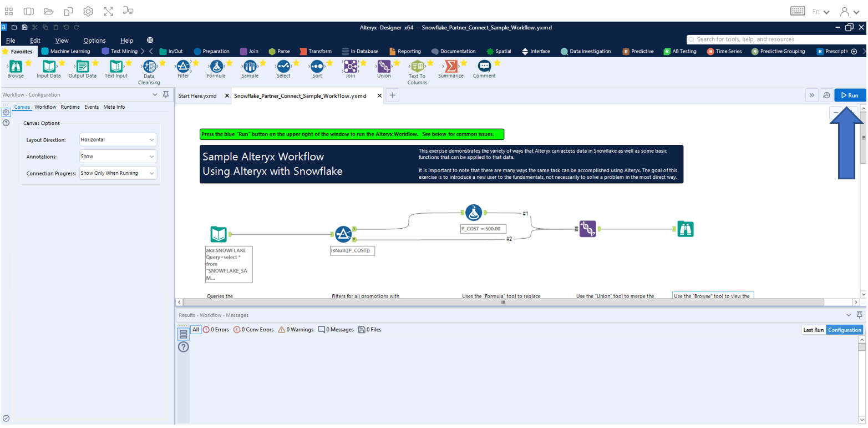
Task: Switch to Last Run results view
Action: click(813, 329)
